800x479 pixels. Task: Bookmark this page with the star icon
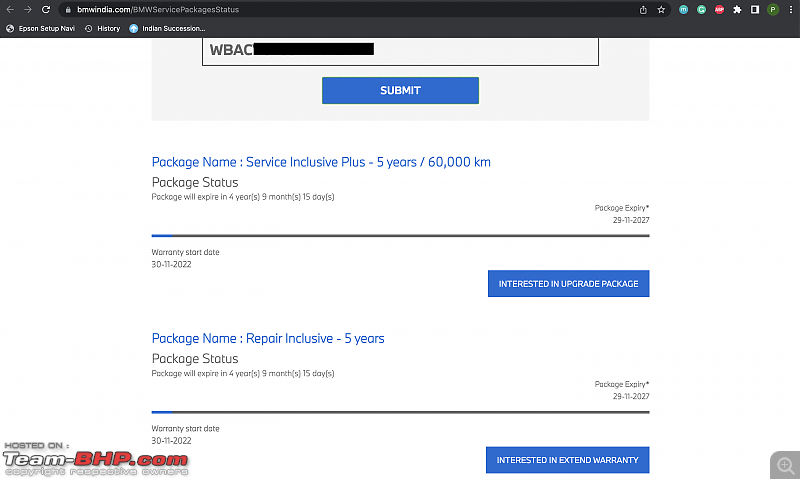click(661, 10)
